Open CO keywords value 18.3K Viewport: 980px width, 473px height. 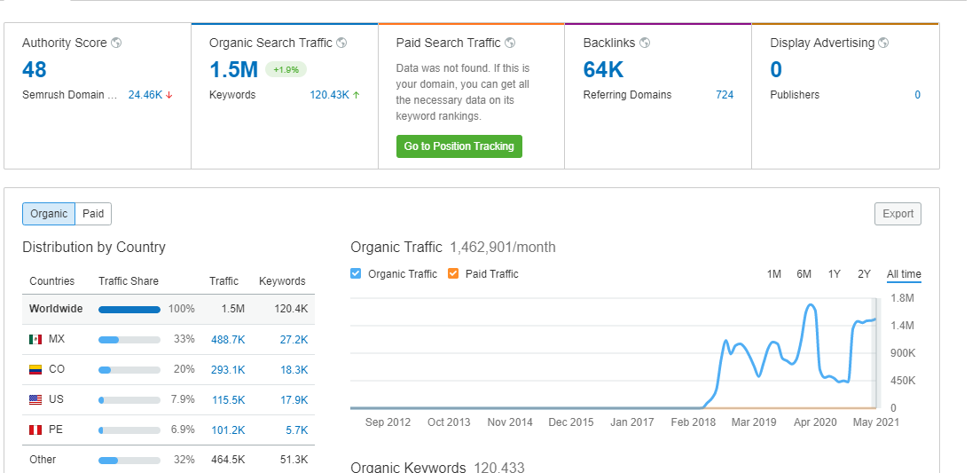coord(294,370)
